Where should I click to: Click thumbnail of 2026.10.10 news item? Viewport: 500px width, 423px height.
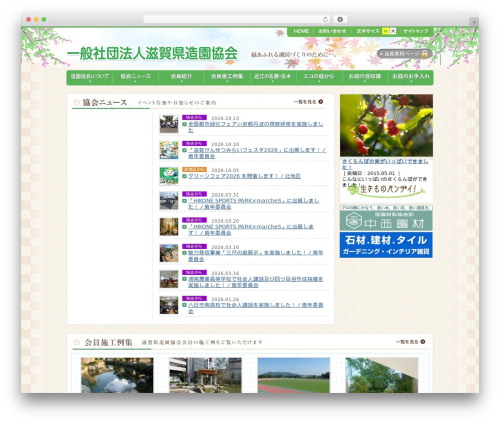pos(169,150)
